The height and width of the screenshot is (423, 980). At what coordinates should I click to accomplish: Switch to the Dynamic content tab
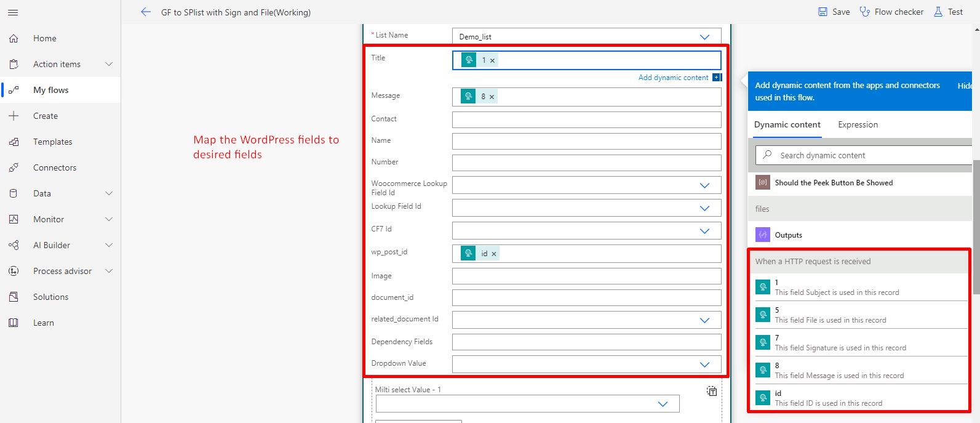(787, 124)
